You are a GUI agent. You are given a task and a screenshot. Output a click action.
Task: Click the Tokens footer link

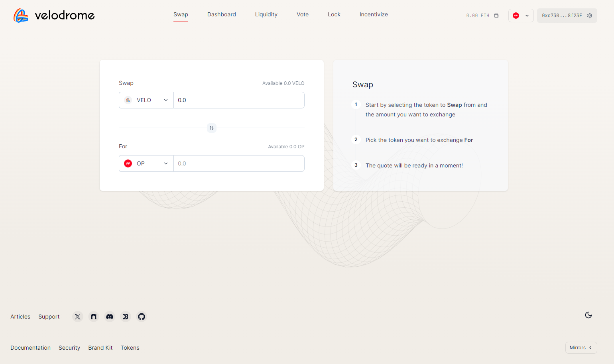tap(130, 348)
